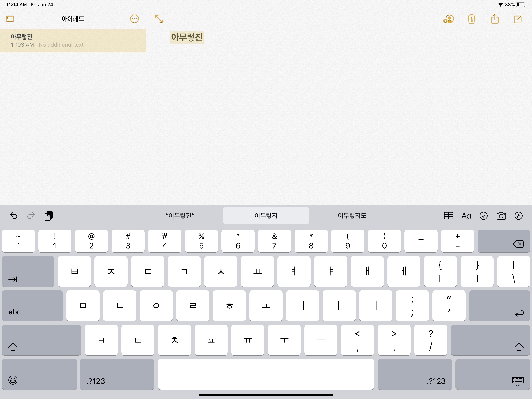
Task: Choose the 아무렇지도 suggestion
Action: coord(352,215)
